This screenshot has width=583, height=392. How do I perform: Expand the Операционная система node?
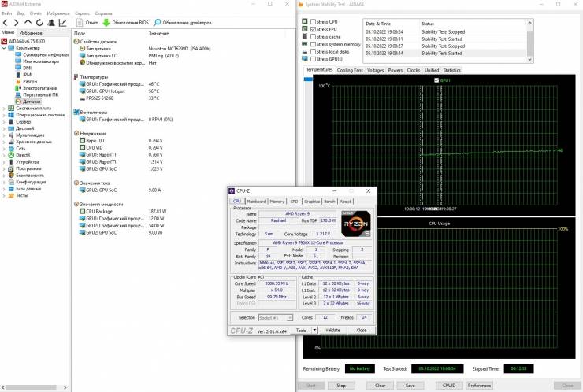(x=4, y=115)
